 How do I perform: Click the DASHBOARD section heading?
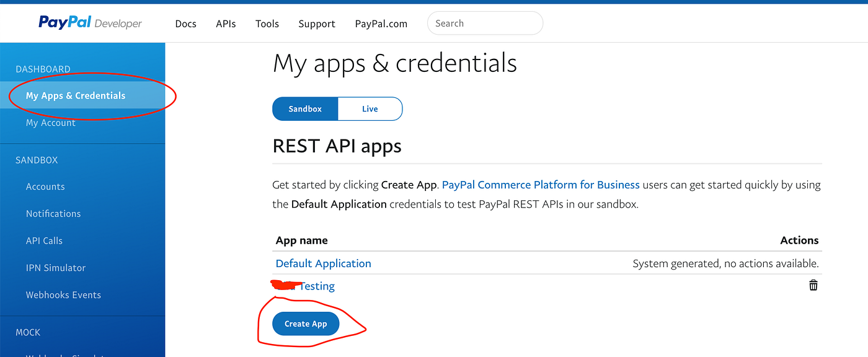tap(43, 69)
